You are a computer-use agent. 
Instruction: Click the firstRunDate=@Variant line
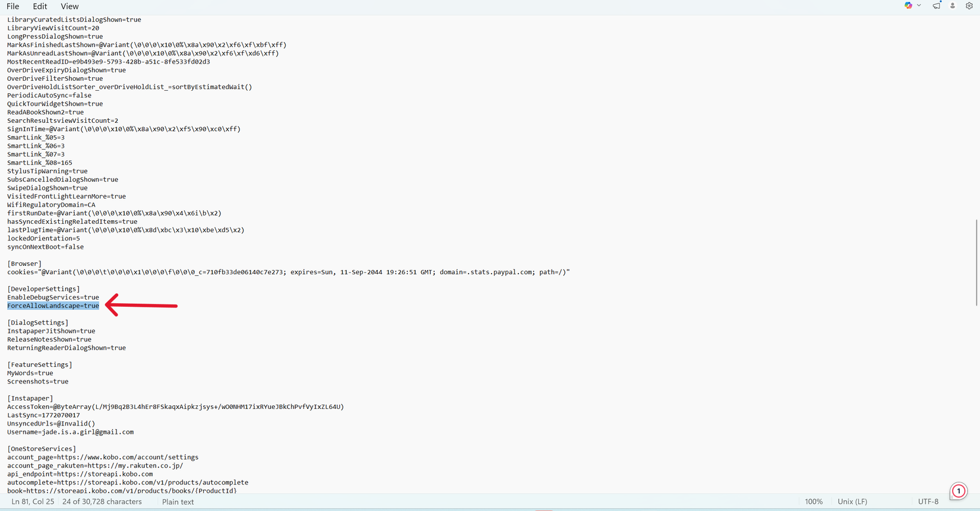coord(114,213)
